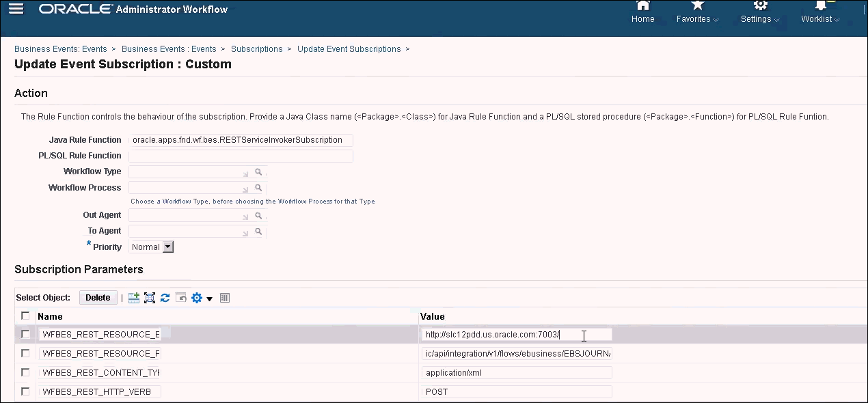Open Worklist bell notifications
868x403 pixels.
tap(820, 5)
